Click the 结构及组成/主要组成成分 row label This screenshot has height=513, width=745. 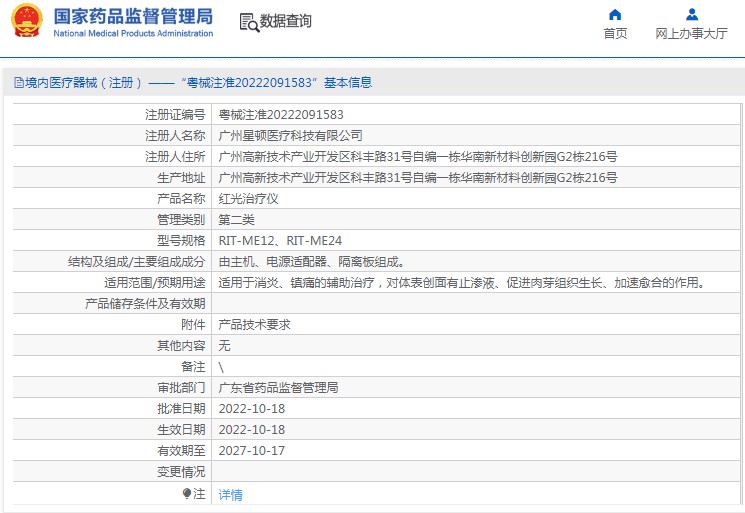click(136, 262)
